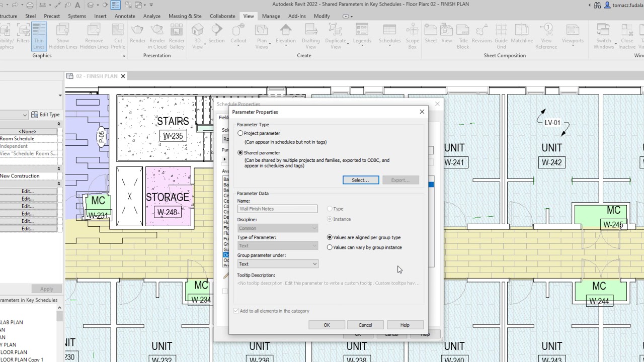
Task: Open the Systems ribbon tab
Action: point(77,16)
